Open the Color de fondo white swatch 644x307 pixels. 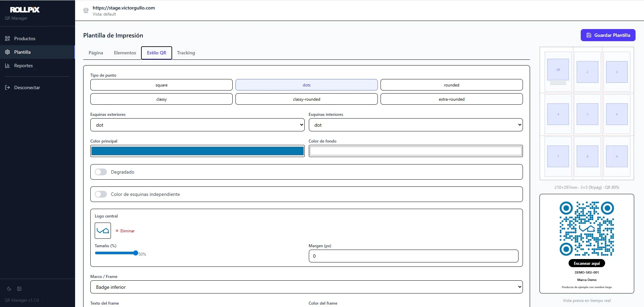(x=416, y=151)
